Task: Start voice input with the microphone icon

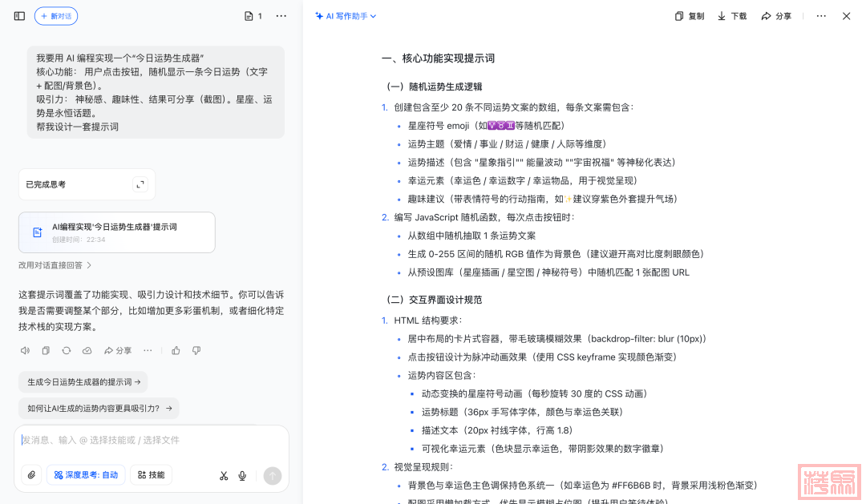Action: (x=242, y=475)
